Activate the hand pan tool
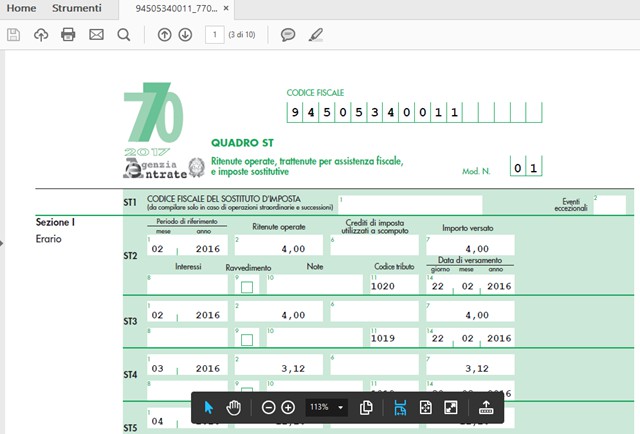This screenshot has height=434, width=640. tap(234, 407)
